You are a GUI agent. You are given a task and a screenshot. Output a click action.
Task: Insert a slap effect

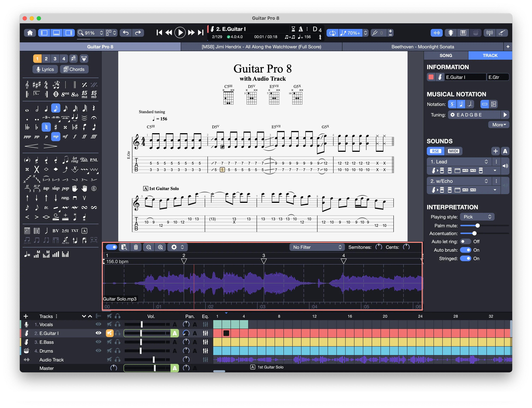[x=56, y=188]
